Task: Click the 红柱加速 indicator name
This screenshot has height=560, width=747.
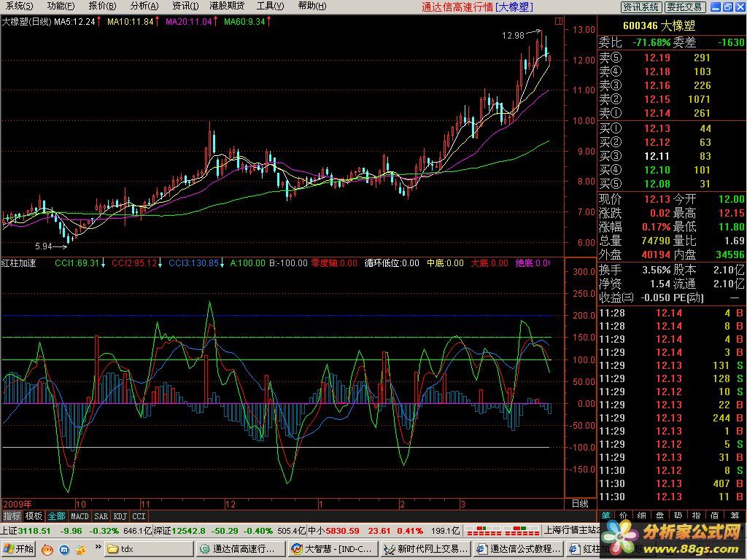Action: pyautogui.click(x=19, y=262)
